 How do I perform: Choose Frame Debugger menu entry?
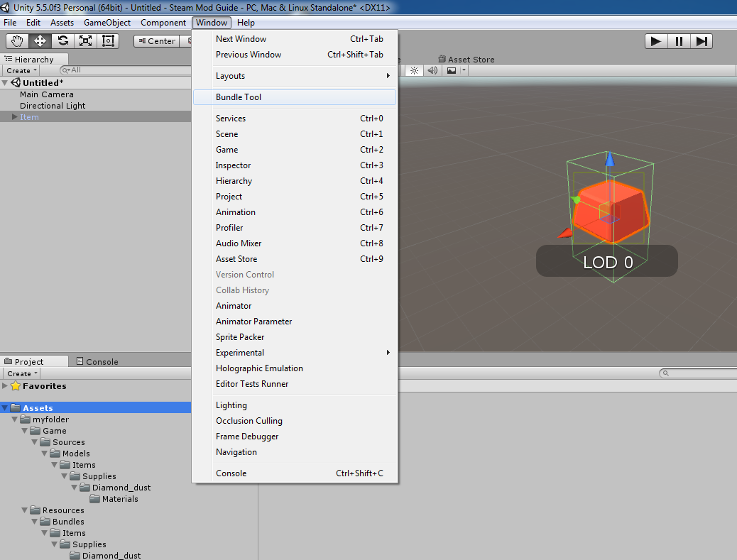point(295,437)
